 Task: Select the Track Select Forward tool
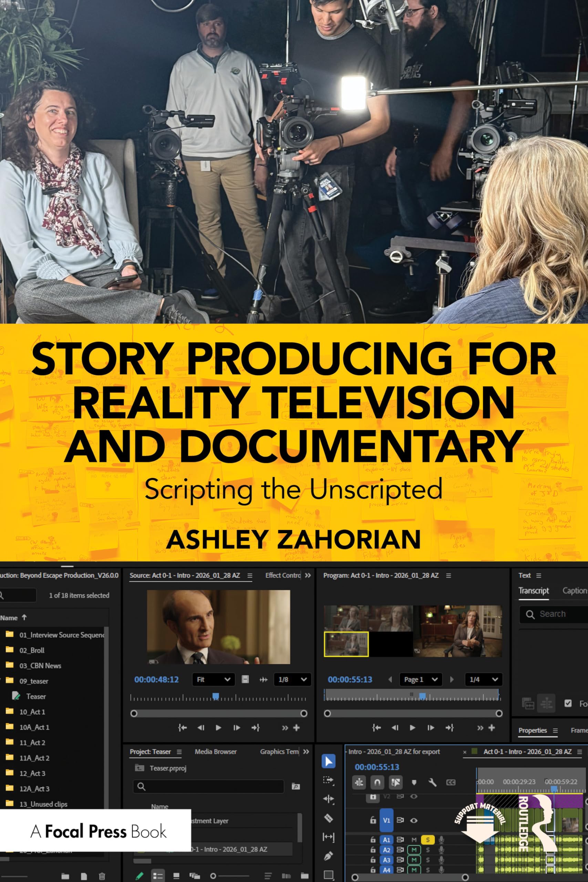pos(328,780)
